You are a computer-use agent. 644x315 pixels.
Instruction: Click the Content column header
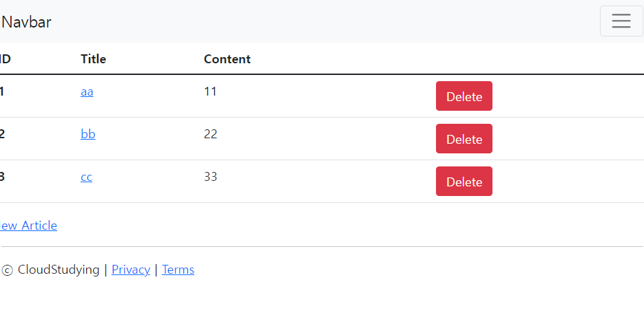(x=227, y=59)
